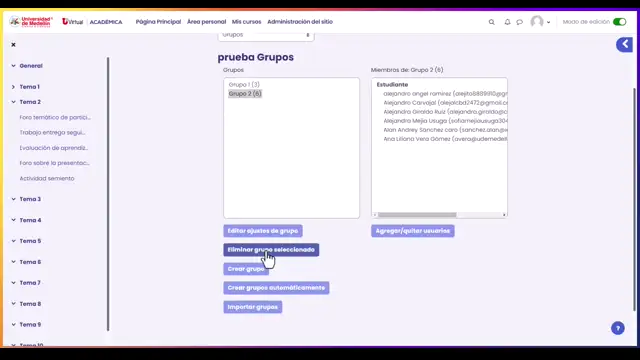Open the search magnifier icon

(x=491, y=22)
